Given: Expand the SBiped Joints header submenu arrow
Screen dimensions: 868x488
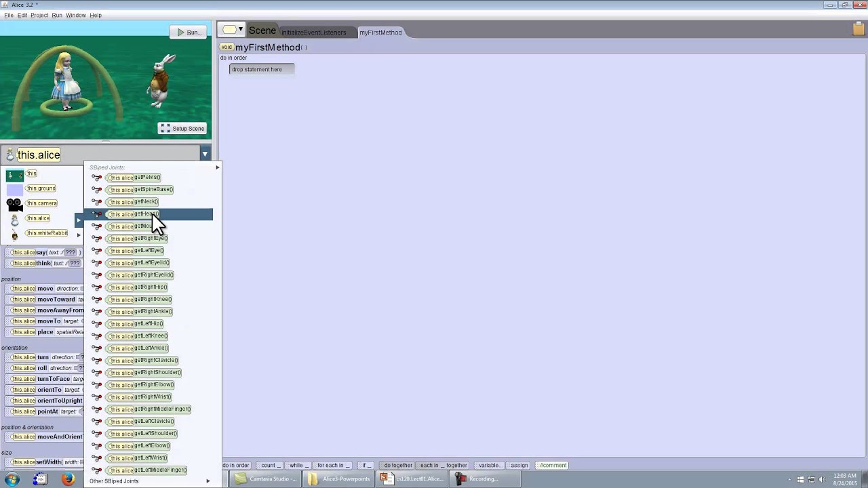Looking at the screenshot, I should coord(217,167).
